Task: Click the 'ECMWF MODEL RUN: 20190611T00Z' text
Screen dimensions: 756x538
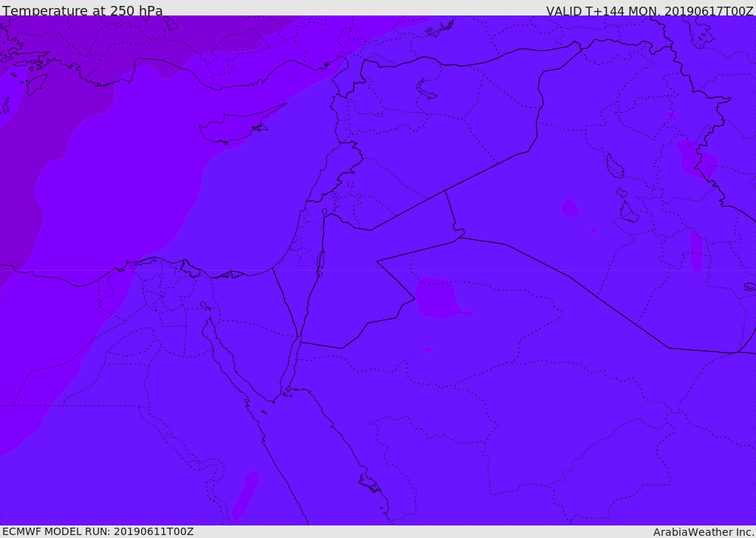Action: [x=98, y=531]
